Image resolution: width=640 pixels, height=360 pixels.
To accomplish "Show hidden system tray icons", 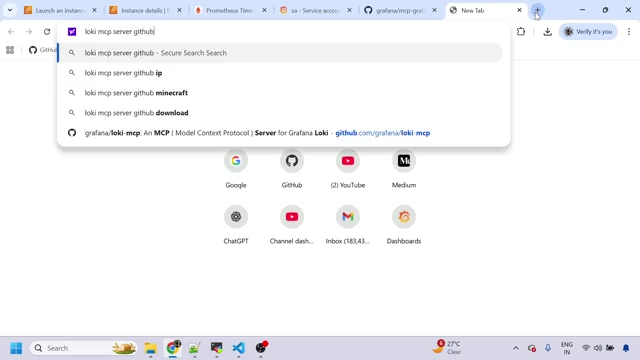I will [516, 348].
